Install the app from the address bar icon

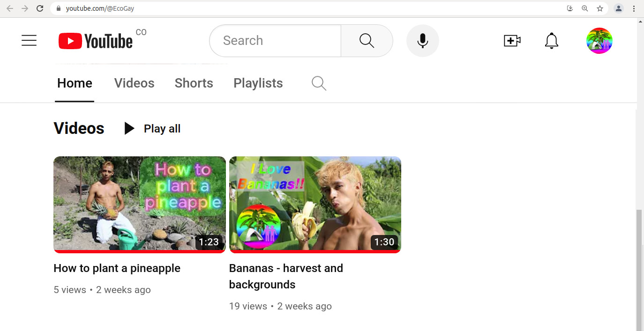[x=570, y=8]
